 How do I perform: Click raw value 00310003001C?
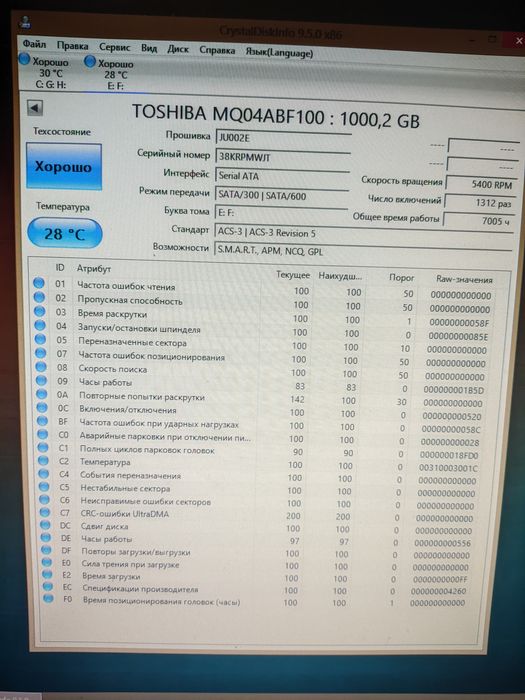point(448,468)
